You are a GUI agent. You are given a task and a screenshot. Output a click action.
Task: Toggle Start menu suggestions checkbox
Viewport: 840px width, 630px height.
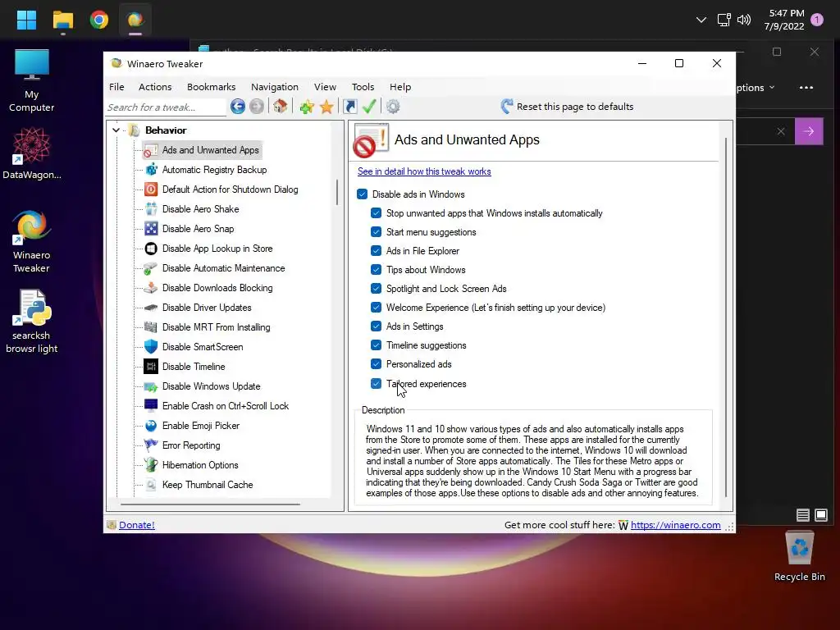(376, 232)
